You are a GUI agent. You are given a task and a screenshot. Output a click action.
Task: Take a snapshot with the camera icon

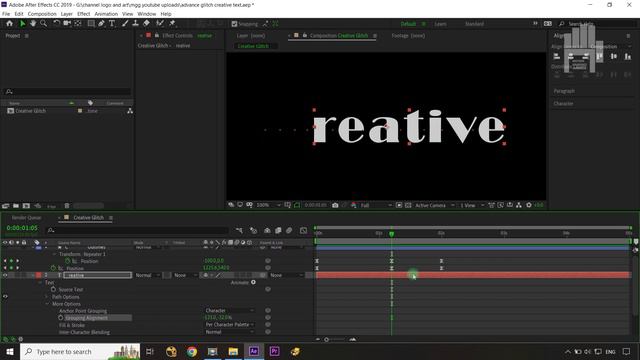(x=335, y=205)
